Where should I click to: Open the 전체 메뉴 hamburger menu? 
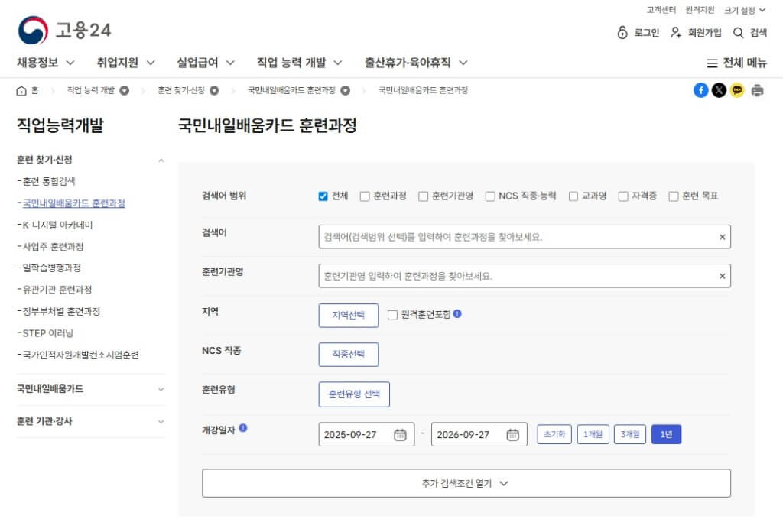point(736,63)
